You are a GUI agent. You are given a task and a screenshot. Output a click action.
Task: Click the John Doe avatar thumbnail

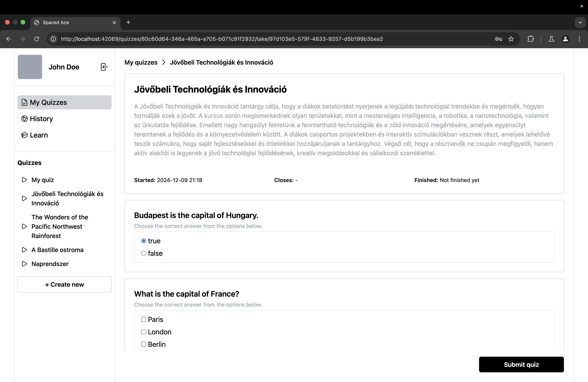(x=30, y=67)
